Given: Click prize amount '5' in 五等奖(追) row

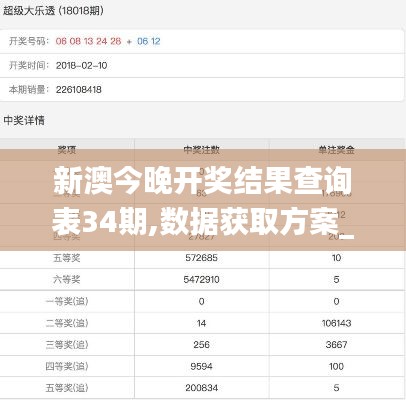Looking at the screenshot, I should click(x=336, y=388).
